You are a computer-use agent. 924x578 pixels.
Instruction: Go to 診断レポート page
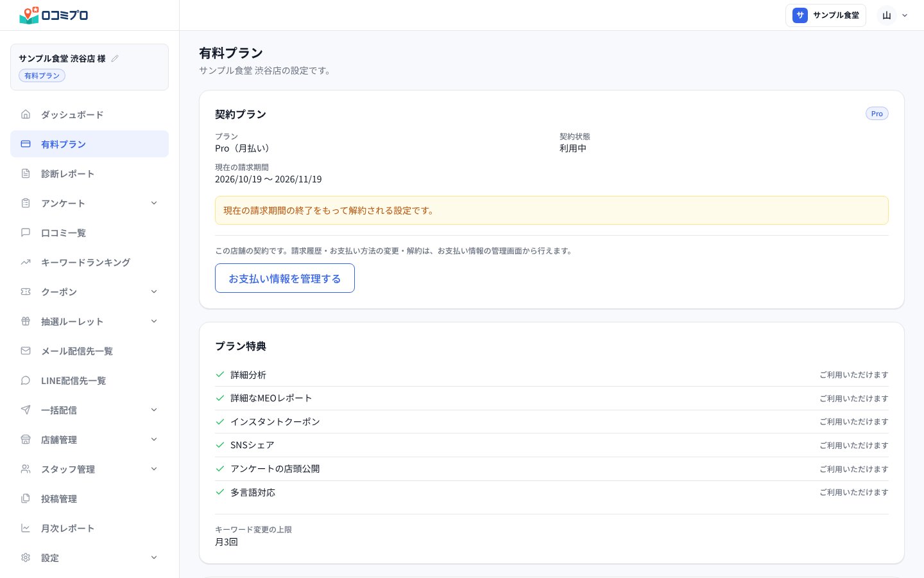pyautogui.click(x=89, y=173)
